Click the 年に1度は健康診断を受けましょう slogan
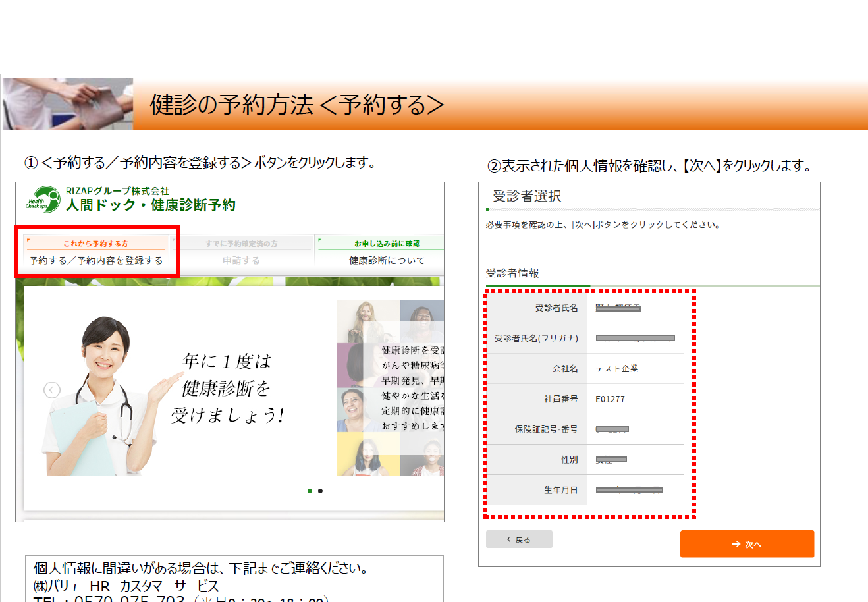 pos(227,389)
